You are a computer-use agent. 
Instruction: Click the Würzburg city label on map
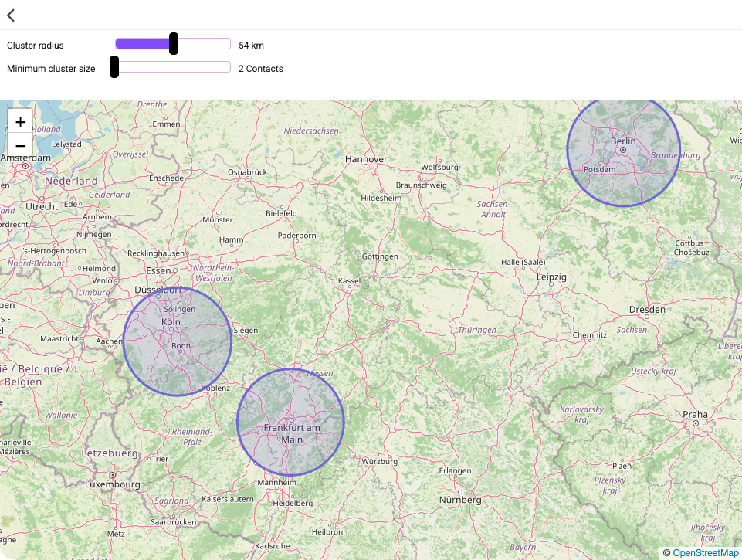click(x=380, y=462)
